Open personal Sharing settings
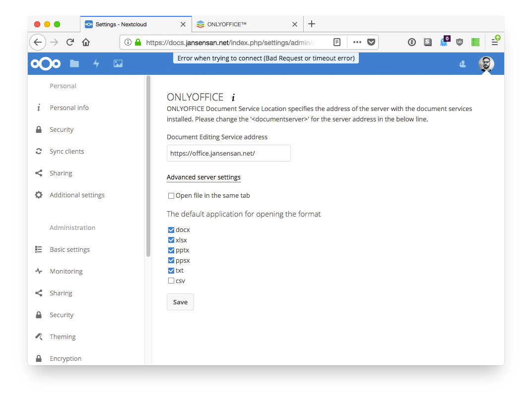532x405 pixels. click(x=61, y=173)
